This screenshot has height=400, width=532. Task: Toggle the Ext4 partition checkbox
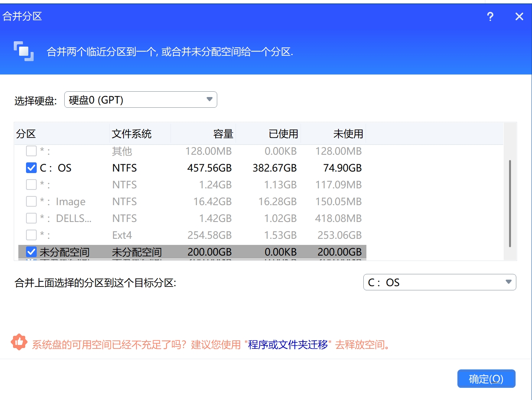pyautogui.click(x=31, y=235)
